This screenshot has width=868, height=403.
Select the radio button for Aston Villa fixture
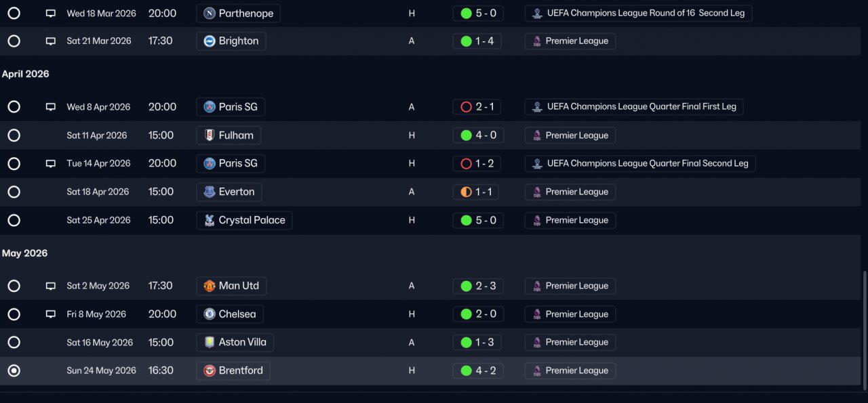coord(14,342)
